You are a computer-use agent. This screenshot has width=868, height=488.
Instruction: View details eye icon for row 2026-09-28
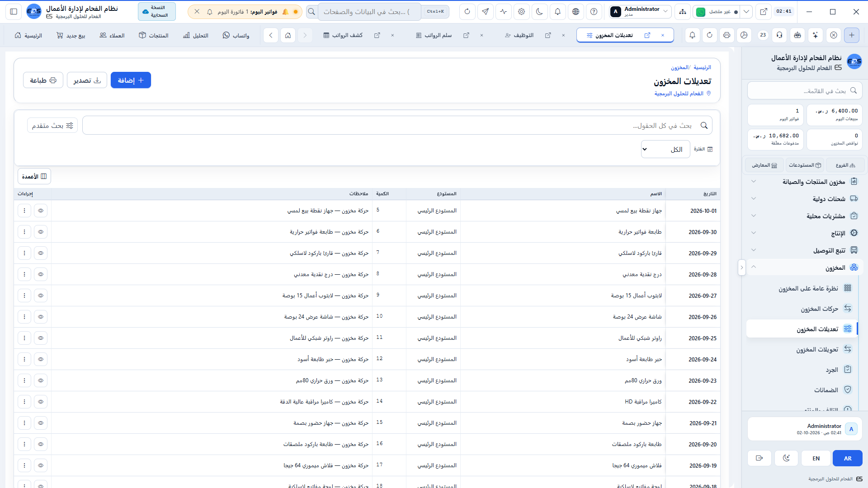(41, 274)
